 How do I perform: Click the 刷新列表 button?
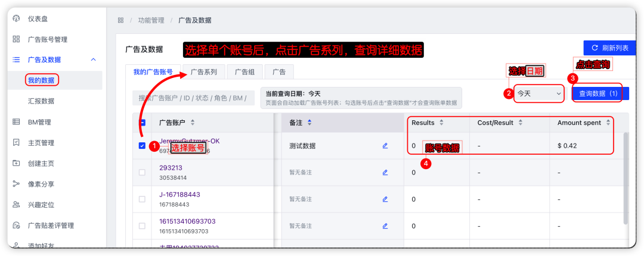(x=609, y=48)
